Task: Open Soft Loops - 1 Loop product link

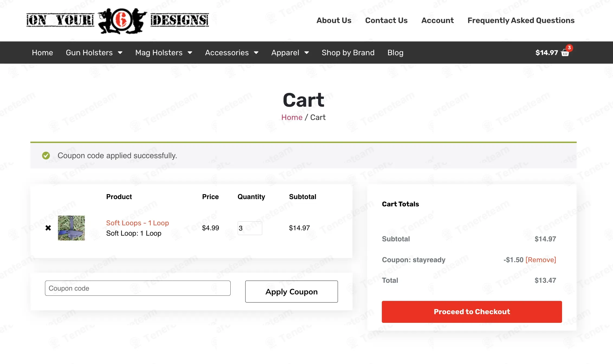Action: click(x=137, y=223)
